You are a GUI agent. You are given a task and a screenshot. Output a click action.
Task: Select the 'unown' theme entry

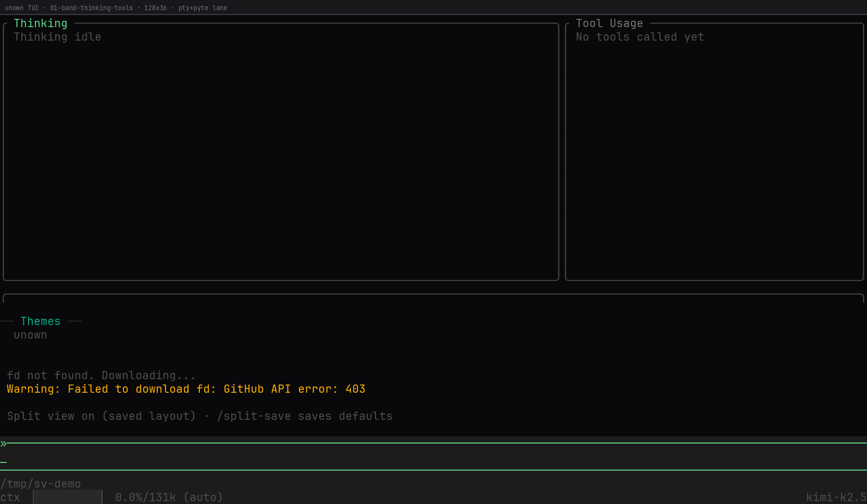pyautogui.click(x=30, y=335)
